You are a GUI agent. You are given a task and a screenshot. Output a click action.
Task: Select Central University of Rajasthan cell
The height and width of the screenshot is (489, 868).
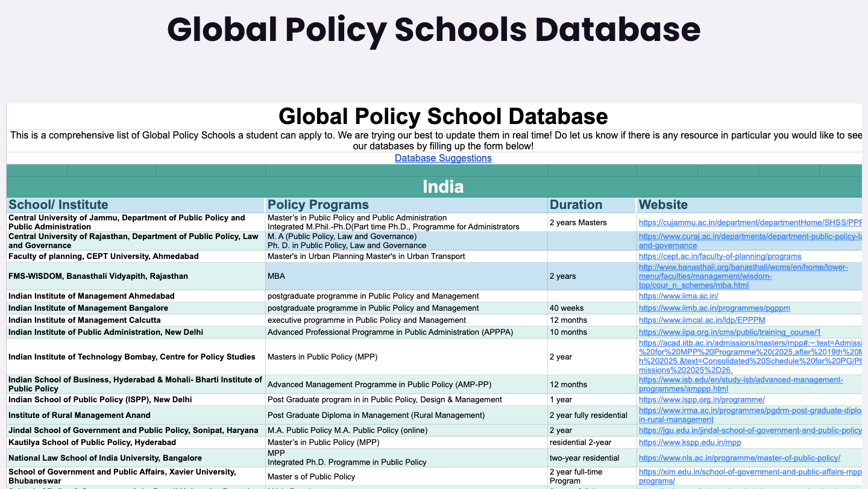pyautogui.click(x=136, y=241)
